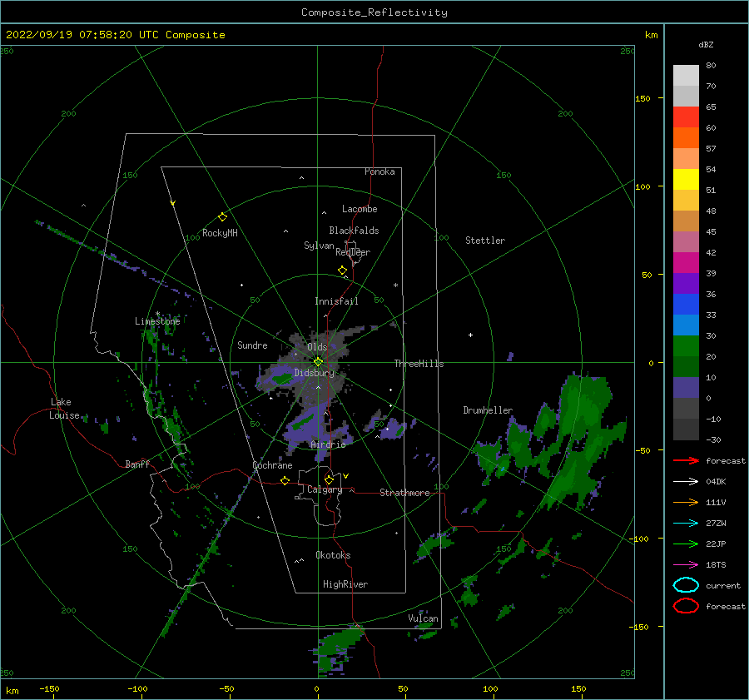Click the cyan 27ZW arrow symbol
This screenshot has height=700, width=749.
coord(686,524)
